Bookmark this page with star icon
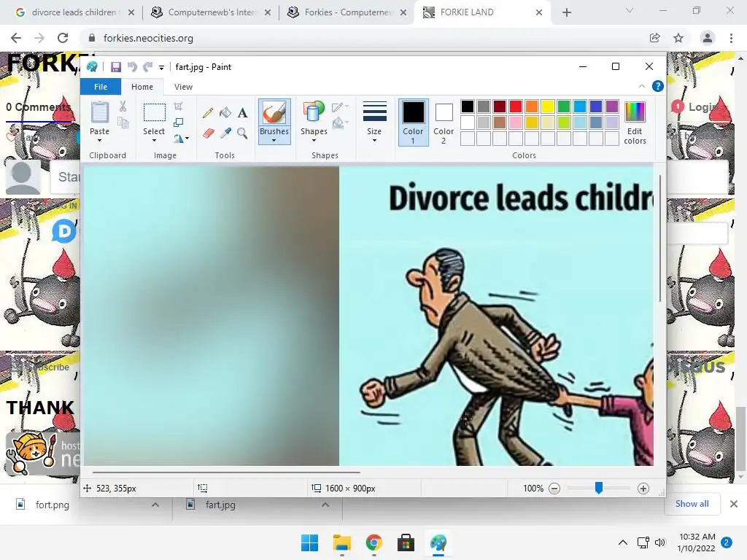 [x=678, y=38]
